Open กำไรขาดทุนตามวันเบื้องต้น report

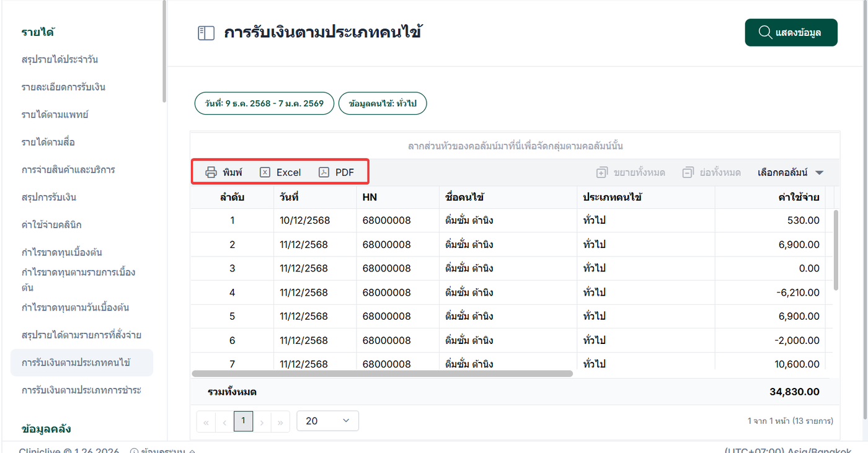coord(75,307)
